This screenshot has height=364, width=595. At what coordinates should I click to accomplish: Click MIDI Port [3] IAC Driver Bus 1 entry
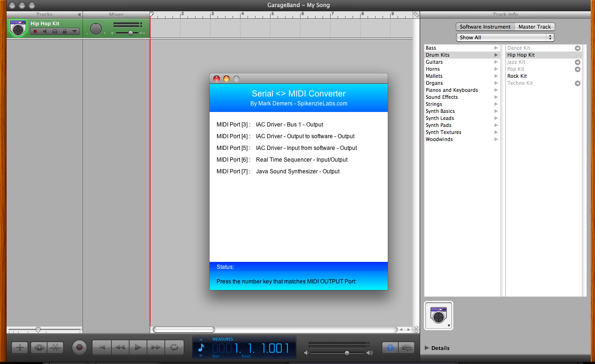(x=270, y=125)
